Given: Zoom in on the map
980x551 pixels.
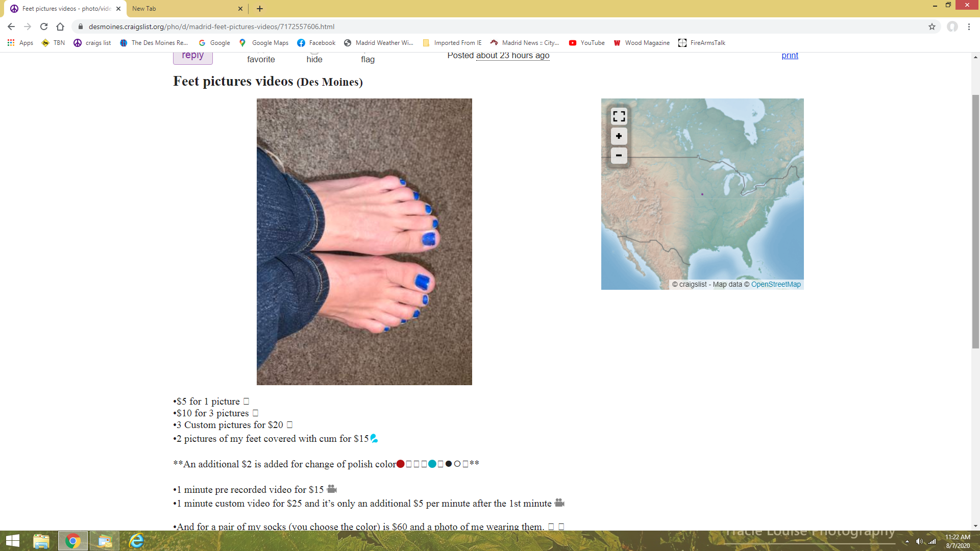Looking at the screenshot, I should point(619,136).
